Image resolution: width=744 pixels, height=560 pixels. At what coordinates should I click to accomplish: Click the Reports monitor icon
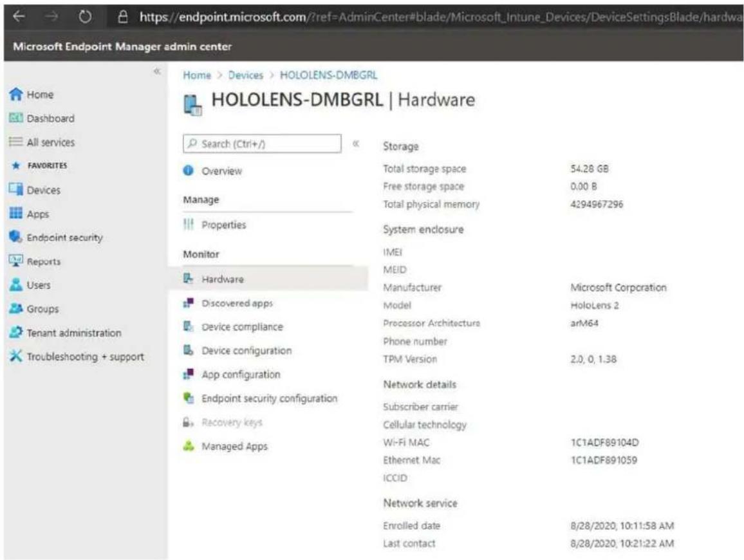[x=15, y=260]
